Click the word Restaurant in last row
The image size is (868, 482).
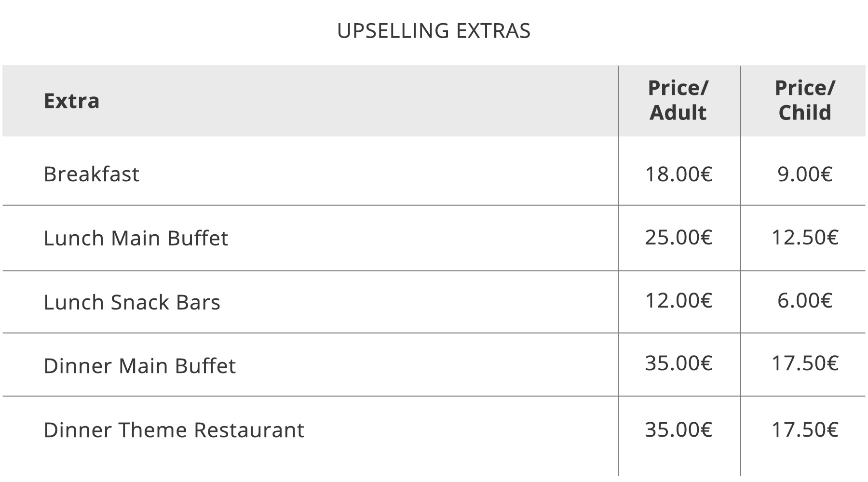(249, 430)
